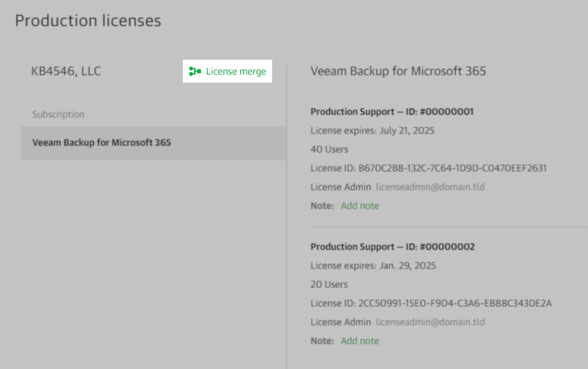The height and width of the screenshot is (369, 588).
Task: Click license admin email under #00000001
Action: pyautogui.click(x=430, y=187)
